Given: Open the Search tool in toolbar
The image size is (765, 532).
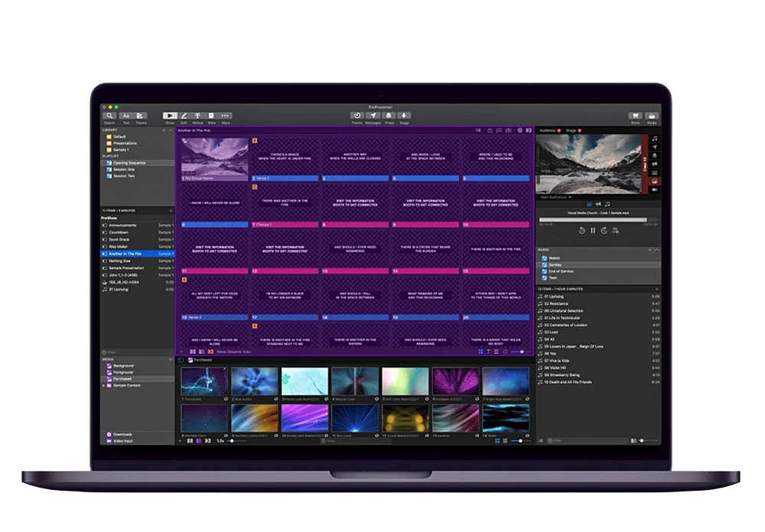Looking at the screenshot, I should [109, 115].
